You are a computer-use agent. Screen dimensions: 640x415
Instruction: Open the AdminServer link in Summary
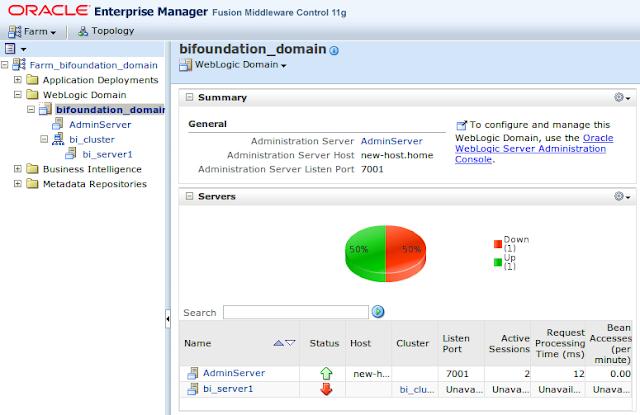[391, 142]
